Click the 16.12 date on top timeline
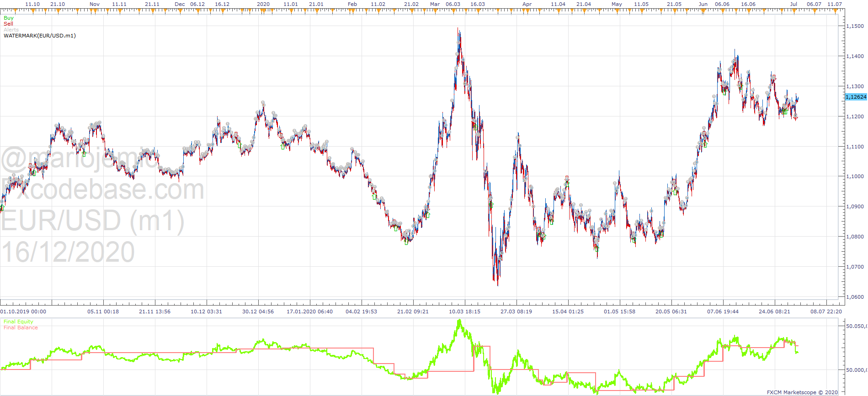Viewport: 868px width, 396px height. (x=222, y=4)
